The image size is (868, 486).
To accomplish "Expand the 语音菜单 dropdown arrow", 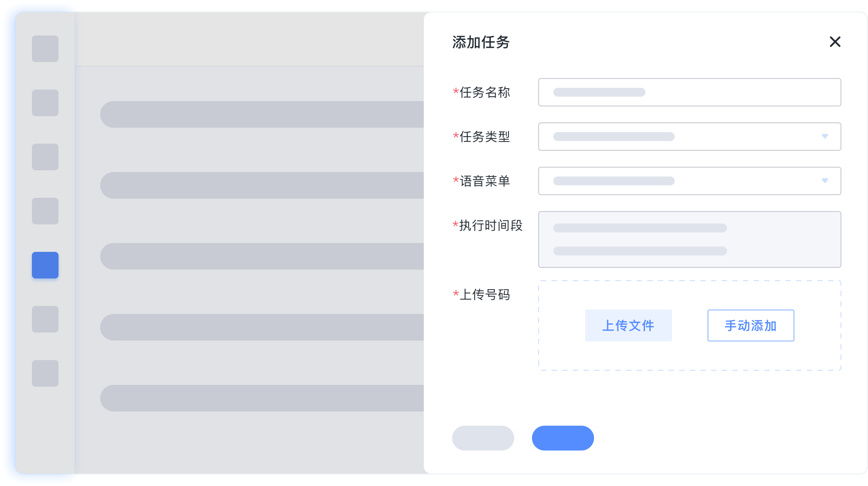I will tap(825, 181).
